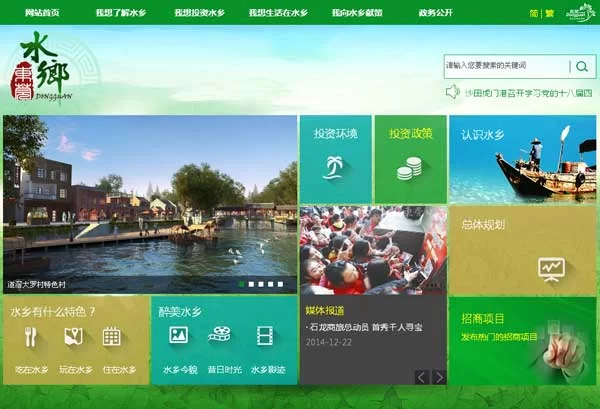Open 投资环境 palm tree tile
The width and height of the screenshot is (600, 409).
[x=335, y=159]
